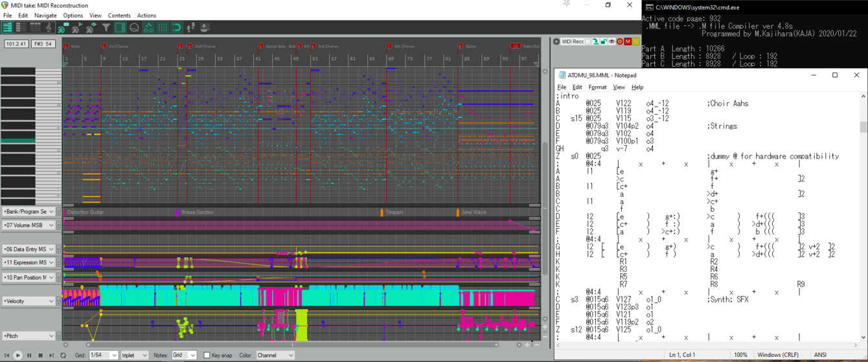The image size is (868, 362).
Task: Switch to piano roll view mode
Action: pos(7,28)
